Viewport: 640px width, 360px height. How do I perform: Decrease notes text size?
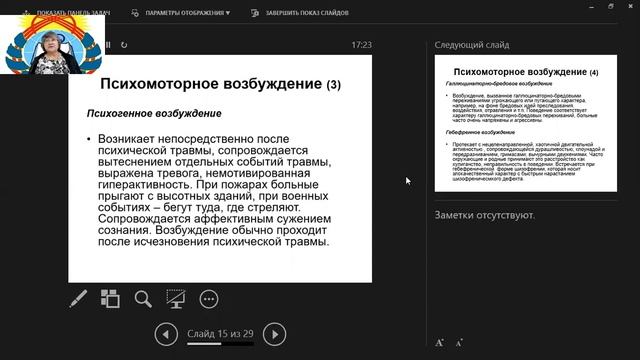(x=459, y=343)
